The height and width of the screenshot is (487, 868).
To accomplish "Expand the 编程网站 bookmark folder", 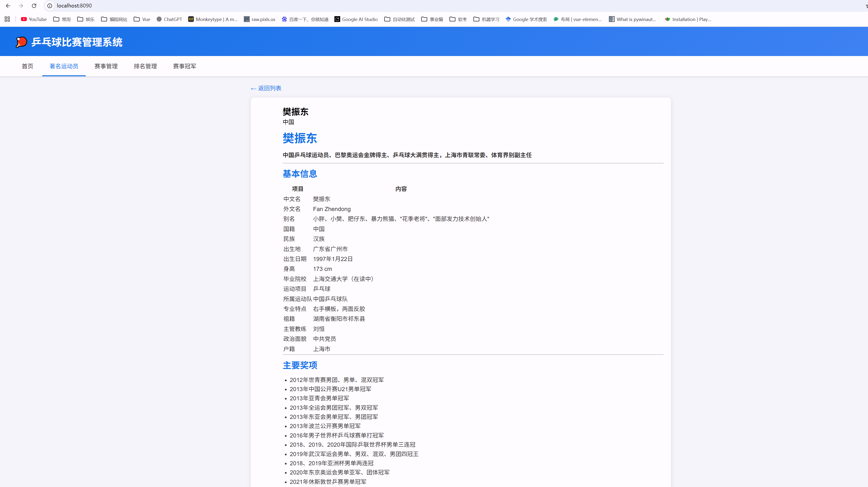I will 114,19.
